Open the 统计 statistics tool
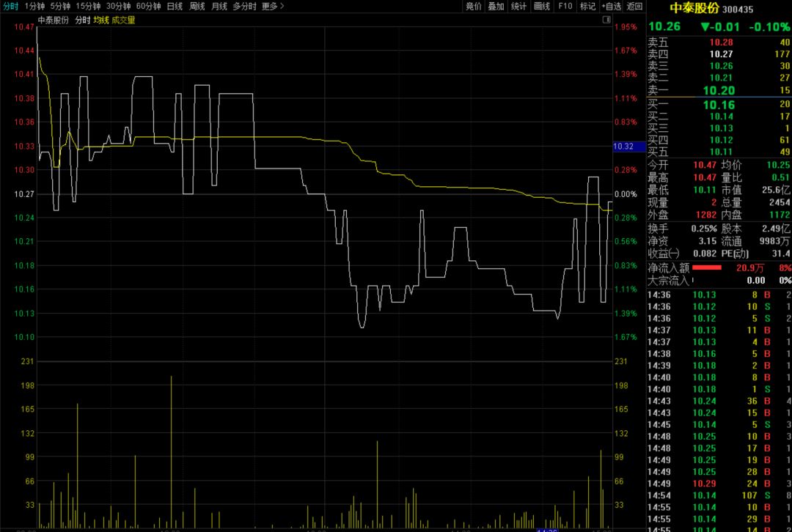Viewport: 792px width, 532px height. pyautogui.click(x=518, y=6)
